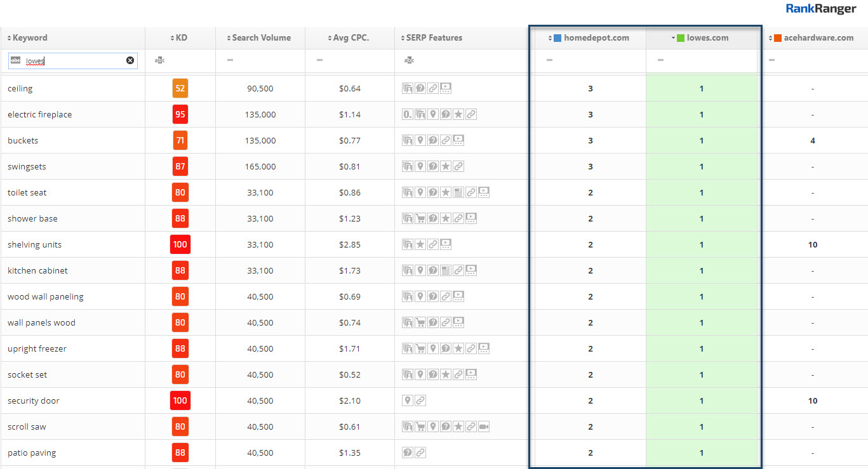Click the People Also Ask icon for shower base
Screen dimensions: 868x469
point(433,218)
